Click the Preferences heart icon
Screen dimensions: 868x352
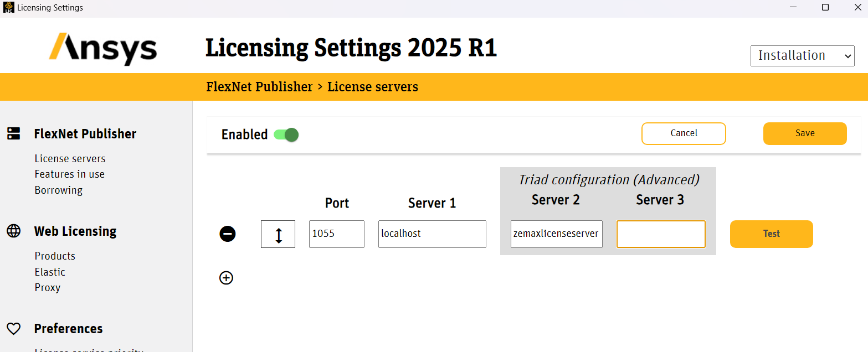point(13,329)
